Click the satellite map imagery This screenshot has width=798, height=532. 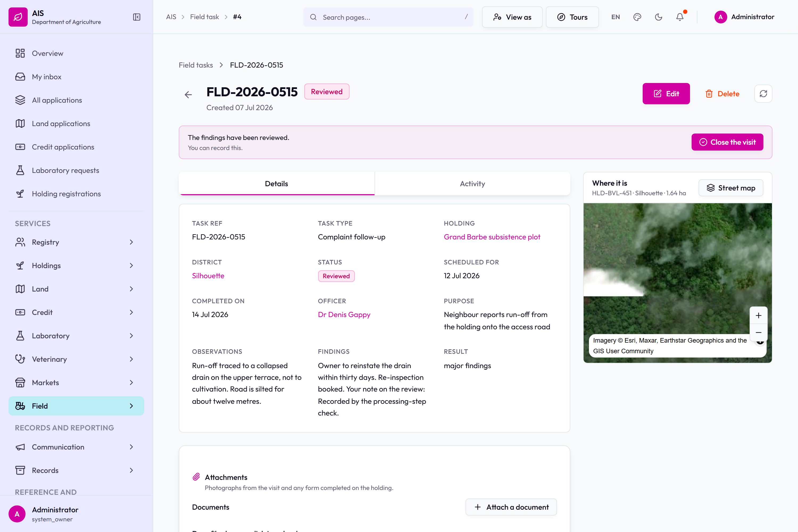pos(678,268)
